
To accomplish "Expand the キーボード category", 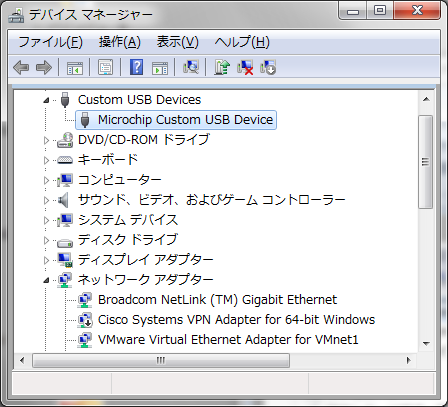I will [x=46, y=160].
